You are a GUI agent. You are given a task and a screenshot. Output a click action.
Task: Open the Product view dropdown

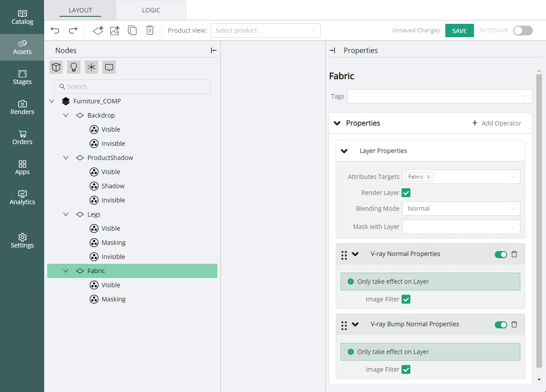pyautogui.click(x=265, y=30)
